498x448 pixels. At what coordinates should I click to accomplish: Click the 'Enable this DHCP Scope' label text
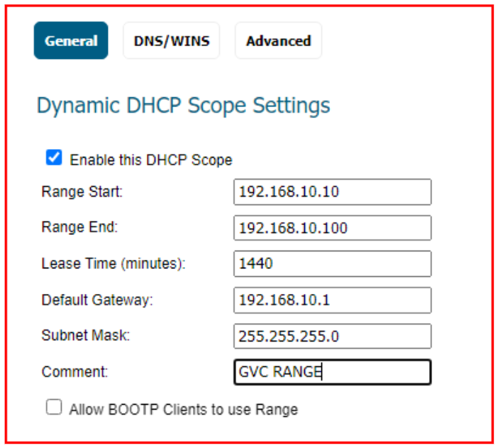[x=150, y=160]
